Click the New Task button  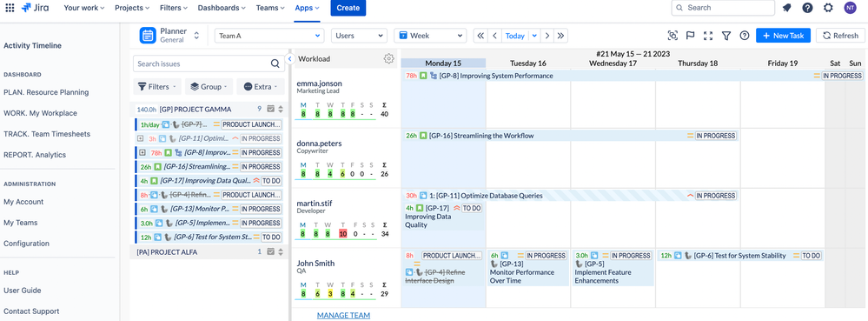[784, 36]
